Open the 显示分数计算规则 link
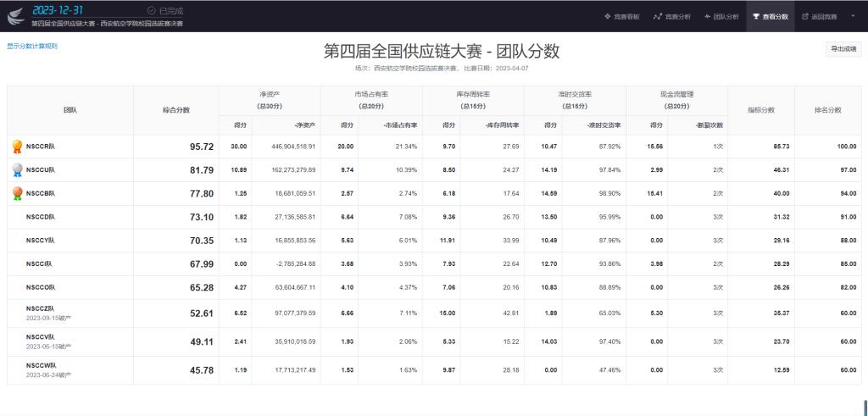The height and width of the screenshot is (416, 868). (32, 46)
